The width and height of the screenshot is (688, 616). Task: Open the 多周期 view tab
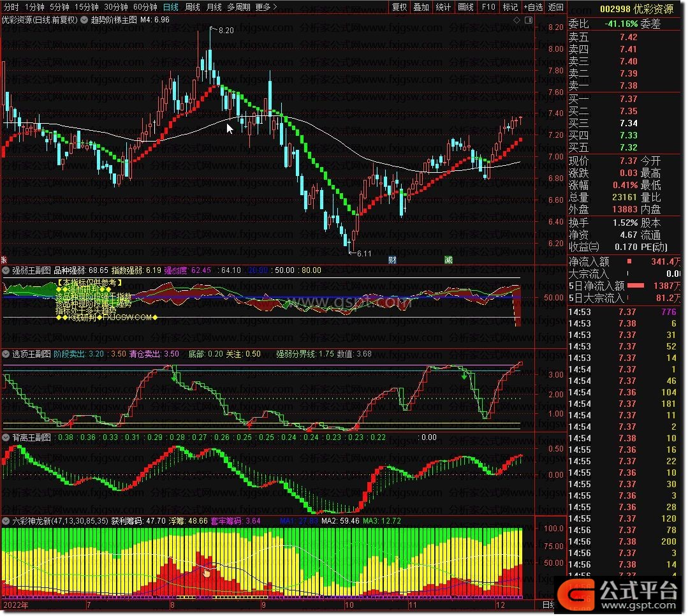click(x=238, y=7)
